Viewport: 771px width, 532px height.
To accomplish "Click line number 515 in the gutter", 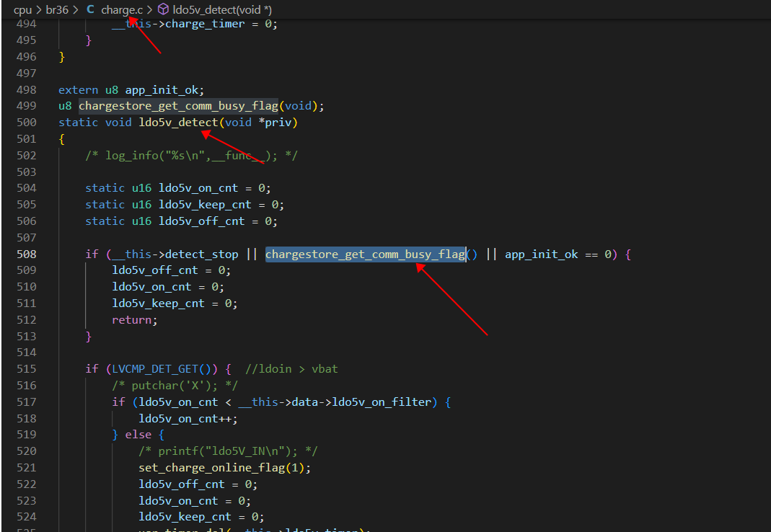I will coord(27,369).
